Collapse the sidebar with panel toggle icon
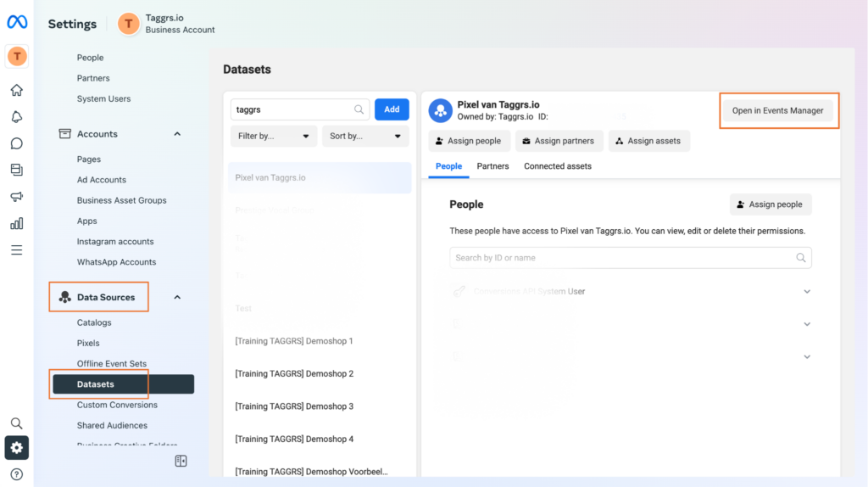The image size is (868, 487). tap(181, 461)
